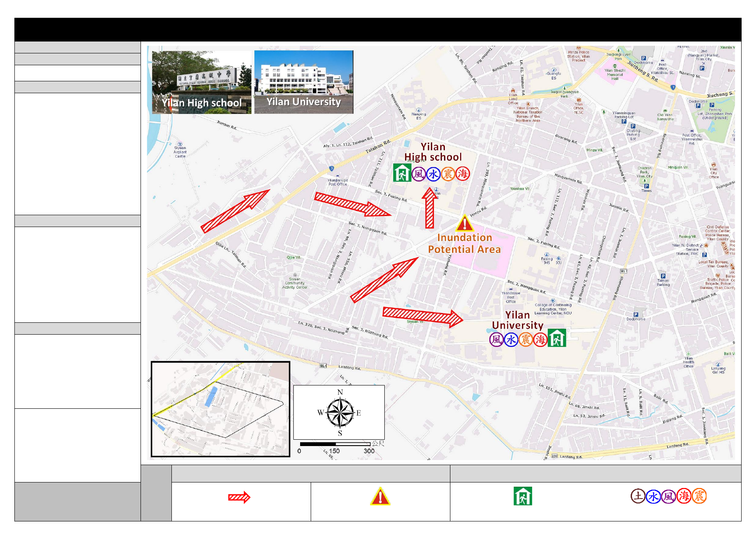Image resolution: width=756 pixels, height=535 pixels.
Task: Select the Yilan High school map label
Action: pos(433,152)
